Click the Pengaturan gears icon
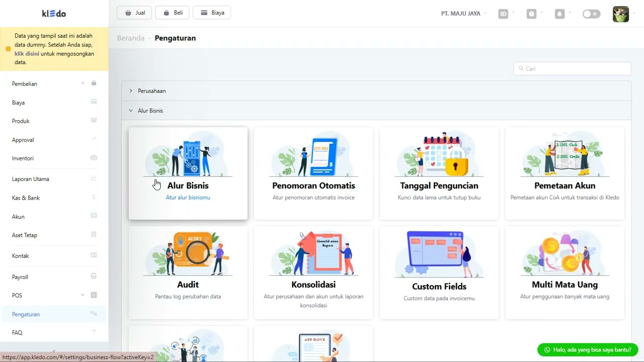The image size is (644, 362). [94, 314]
